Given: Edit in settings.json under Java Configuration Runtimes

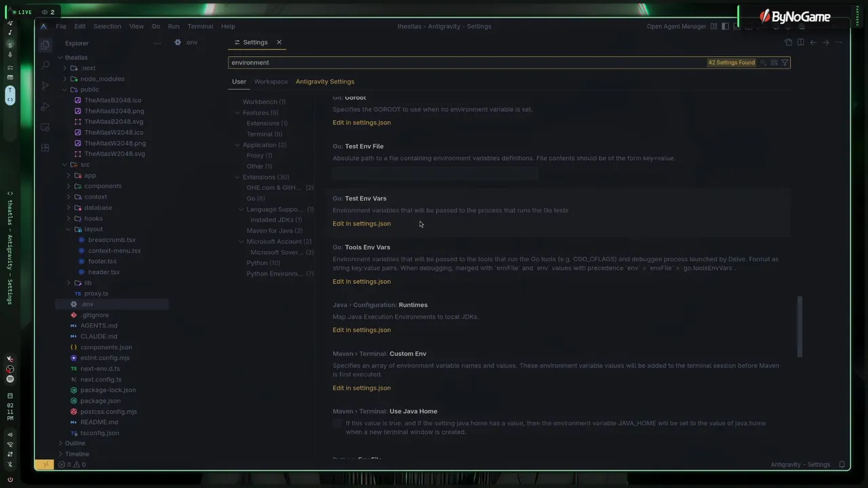Looking at the screenshot, I should [x=361, y=330].
